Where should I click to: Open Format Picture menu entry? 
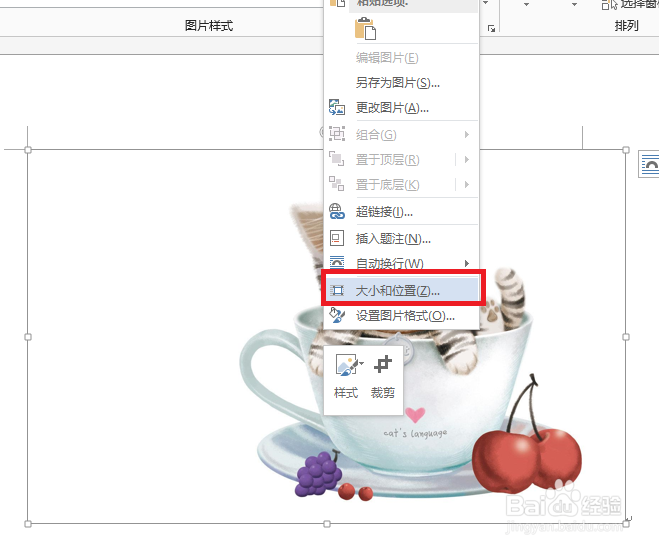click(x=401, y=316)
